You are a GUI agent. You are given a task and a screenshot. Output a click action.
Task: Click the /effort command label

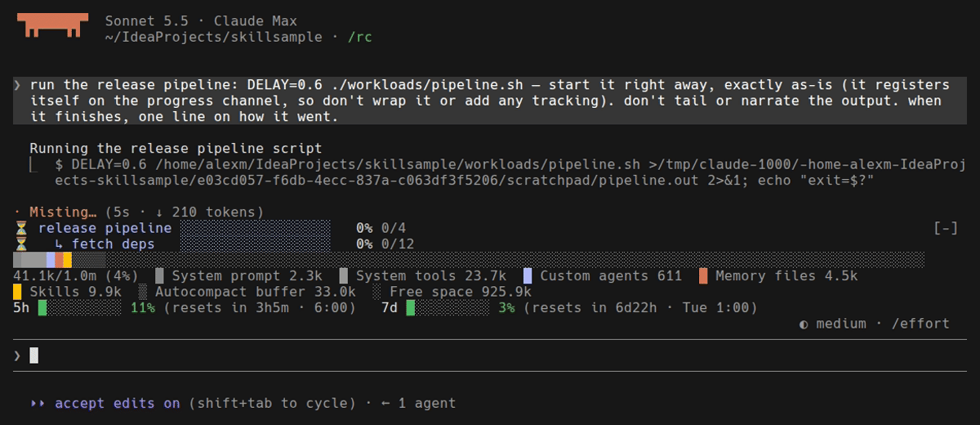920,324
